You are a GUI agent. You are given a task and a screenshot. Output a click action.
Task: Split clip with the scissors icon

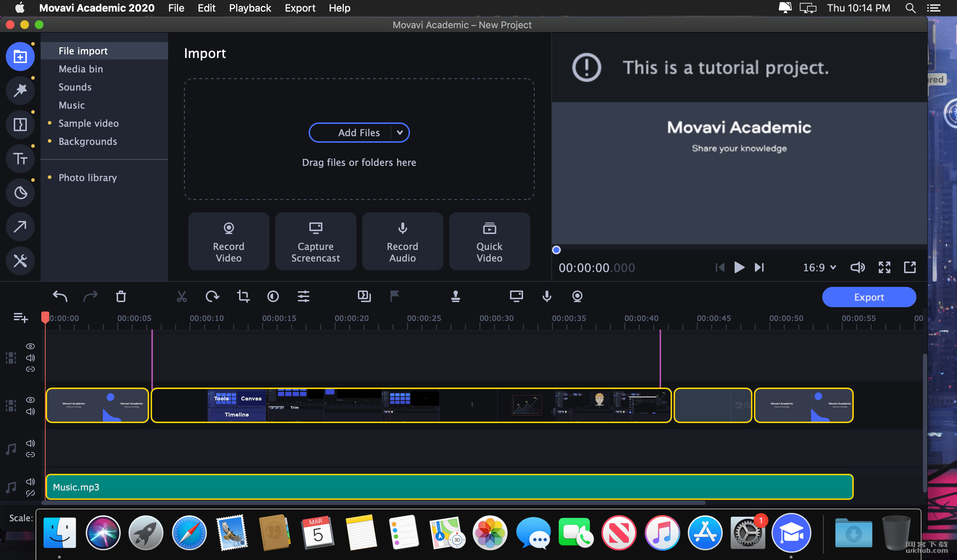tap(181, 296)
